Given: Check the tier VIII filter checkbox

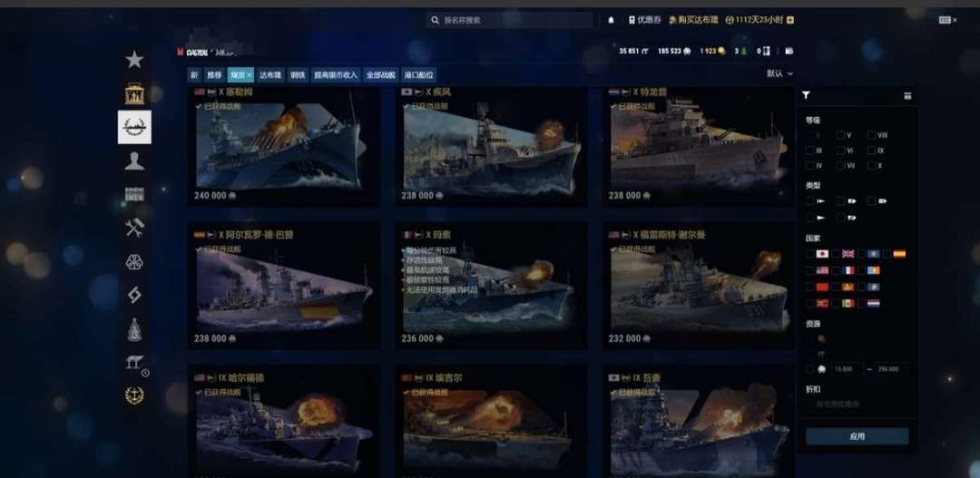Looking at the screenshot, I should 871,135.
